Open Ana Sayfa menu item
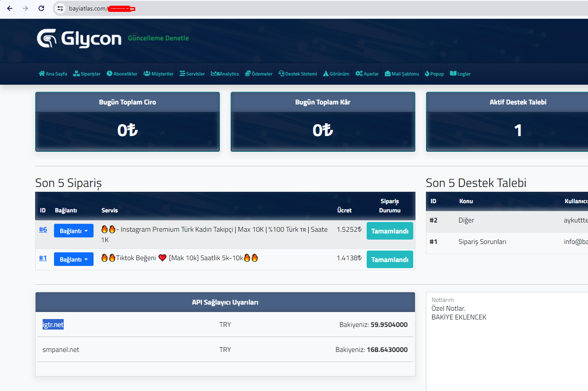Screen dimensions: 588x391 (53, 74)
